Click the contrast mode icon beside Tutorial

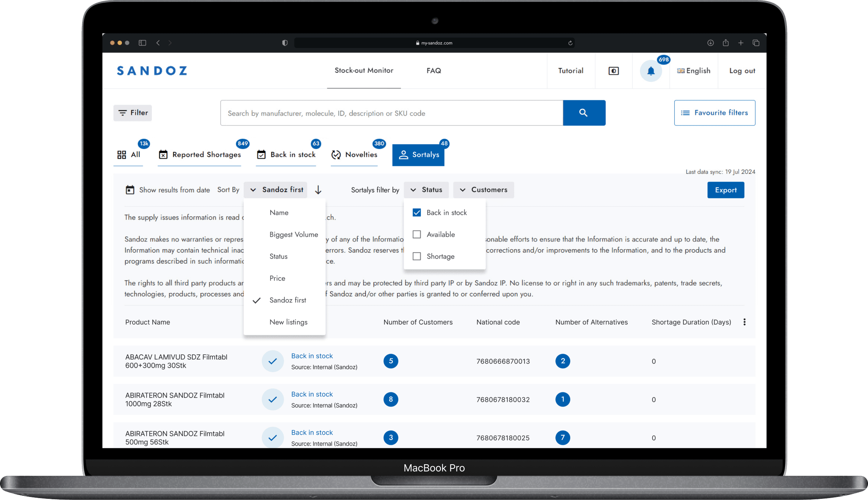[x=613, y=71]
